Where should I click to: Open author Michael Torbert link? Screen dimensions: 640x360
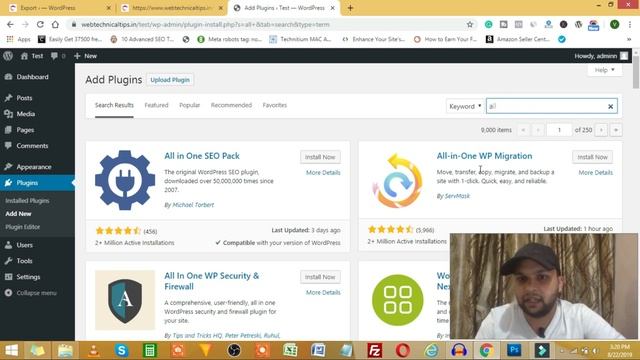pos(193,205)
